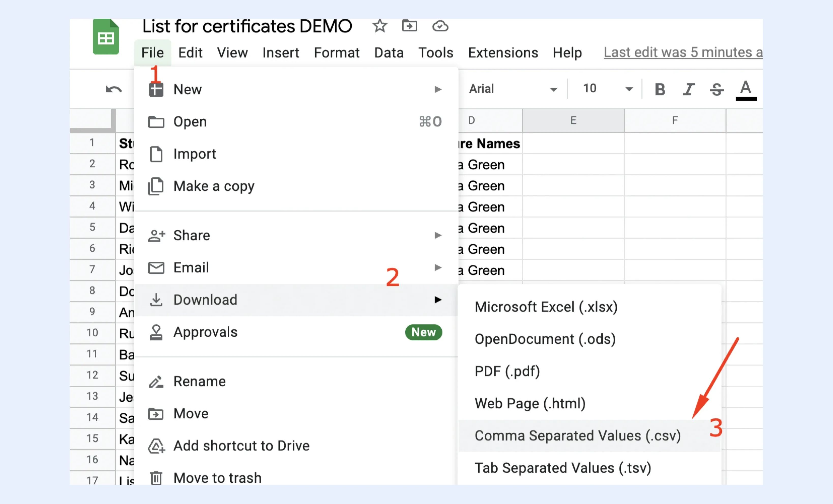Open the File menu
The image size is (833, 504).
coord(153,53)
